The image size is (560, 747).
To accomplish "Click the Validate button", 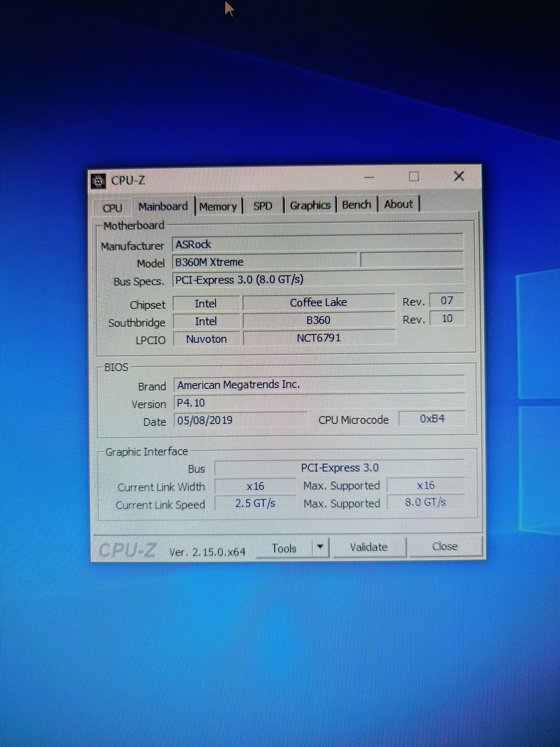I will 368,547.
